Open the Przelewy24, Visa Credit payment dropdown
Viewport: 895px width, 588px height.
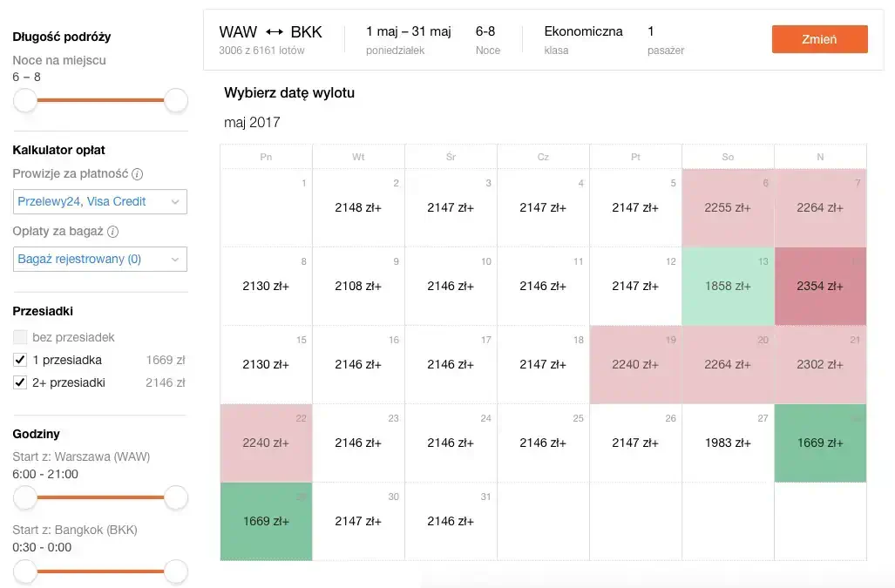(100, 202)
